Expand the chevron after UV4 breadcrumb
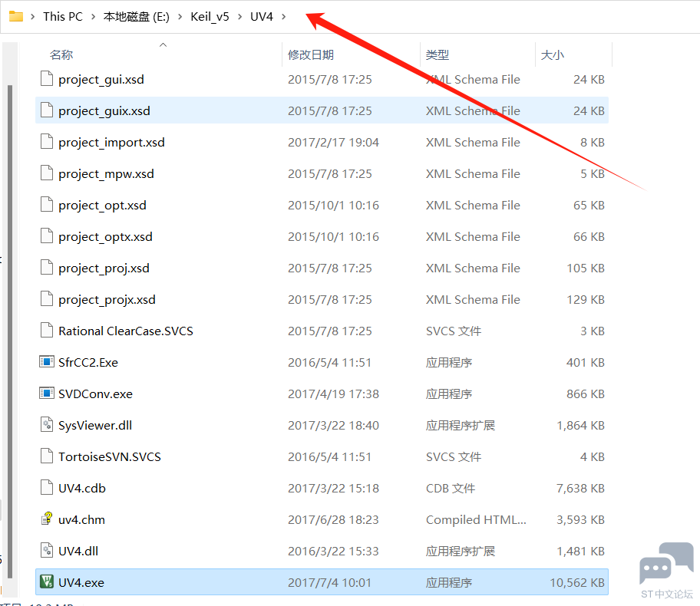700x606 pixels. coord(283,17)
